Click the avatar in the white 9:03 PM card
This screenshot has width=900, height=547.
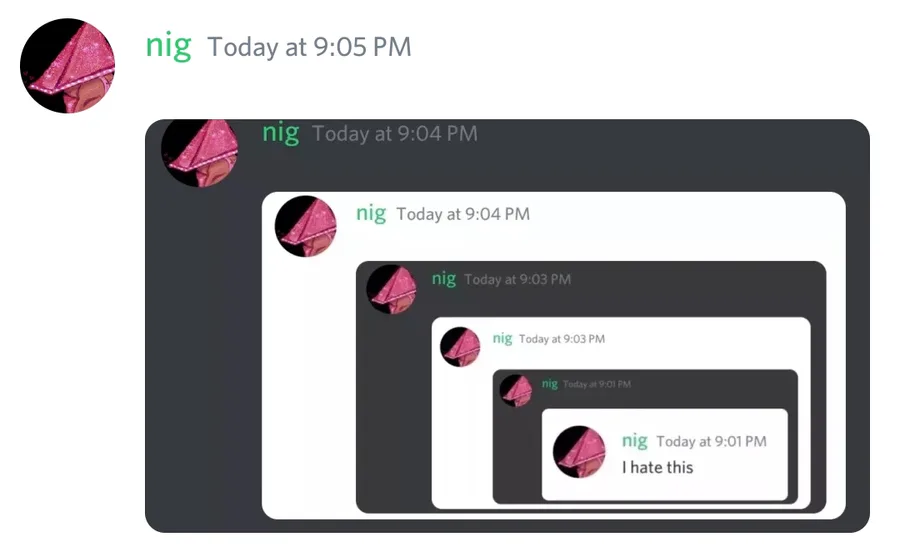point(460,347)
